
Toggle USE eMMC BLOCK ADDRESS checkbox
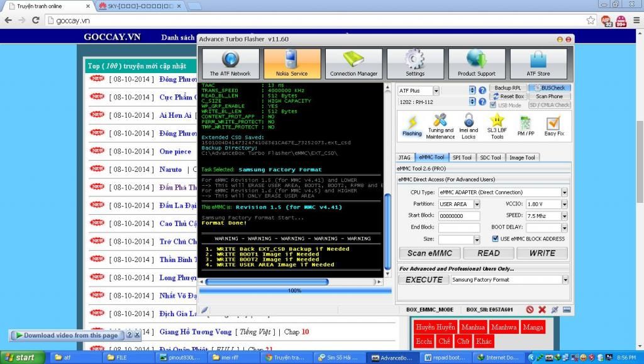click(495, 239)
